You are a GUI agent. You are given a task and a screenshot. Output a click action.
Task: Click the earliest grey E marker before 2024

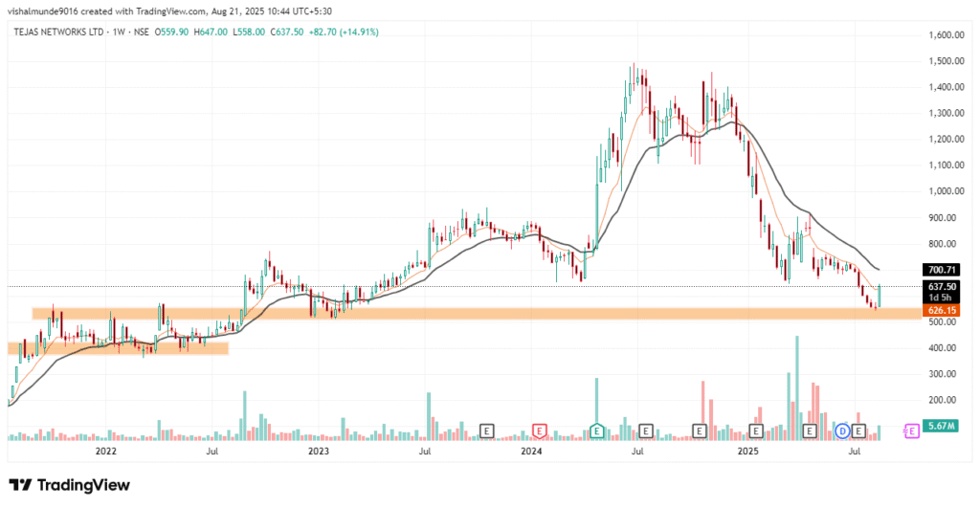click(x=487, y=431)
